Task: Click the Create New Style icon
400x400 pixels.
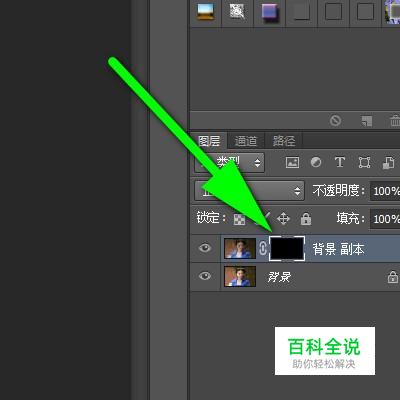Action: [x=366, y=121]
